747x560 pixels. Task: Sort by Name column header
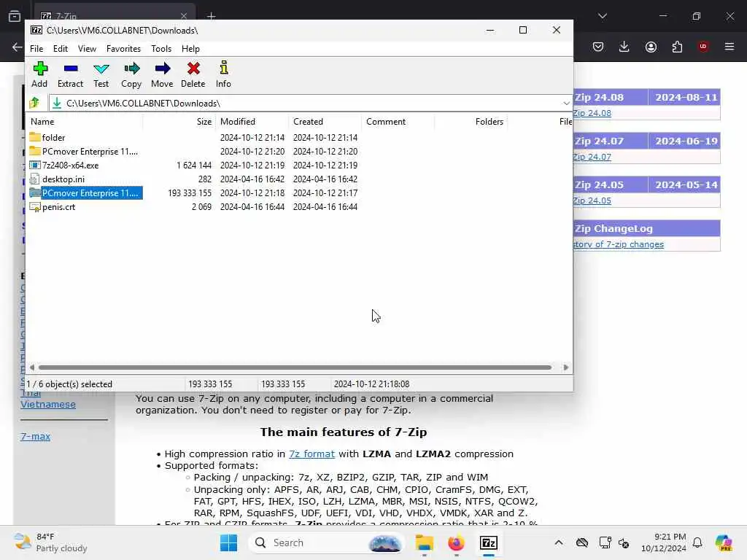pos(85,122)
